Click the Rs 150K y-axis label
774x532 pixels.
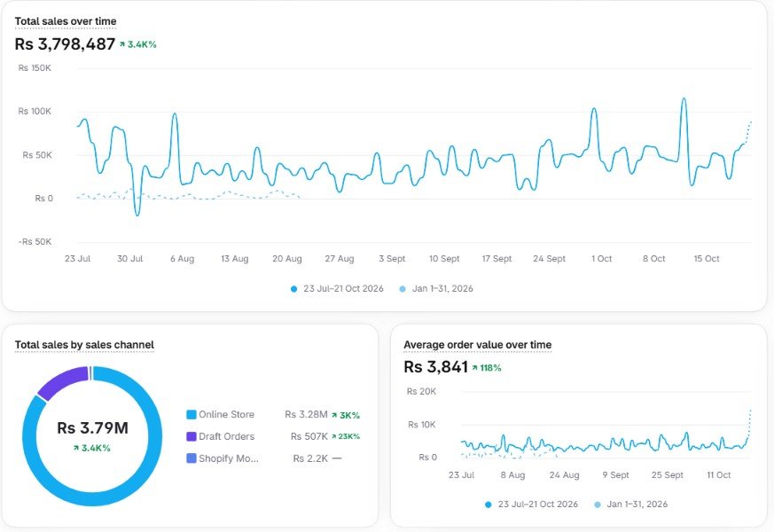[x=35, y=68]
